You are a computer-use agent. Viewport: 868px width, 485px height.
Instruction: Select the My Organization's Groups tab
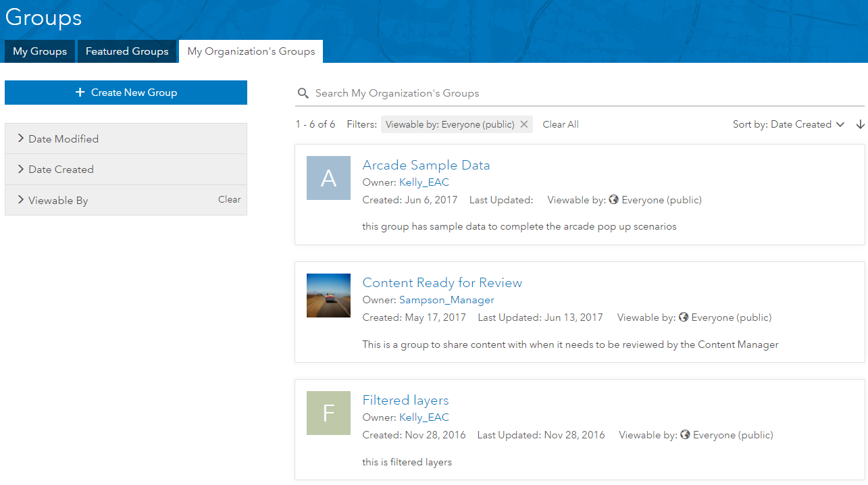pos(251,51)
